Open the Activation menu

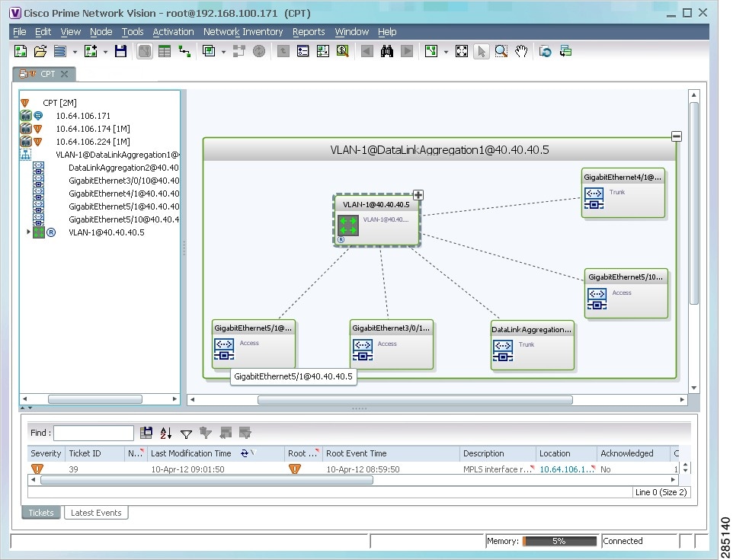click(x=173, y=32)
